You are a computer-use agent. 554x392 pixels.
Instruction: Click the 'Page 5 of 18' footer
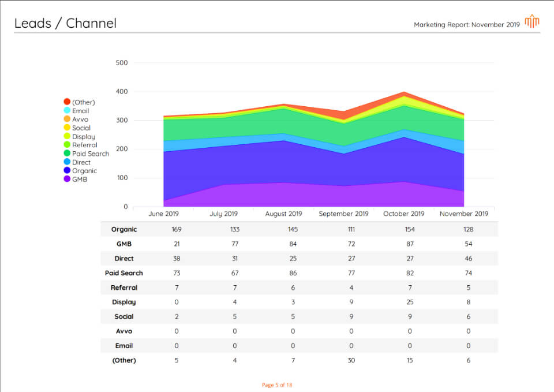click(277, 385)
